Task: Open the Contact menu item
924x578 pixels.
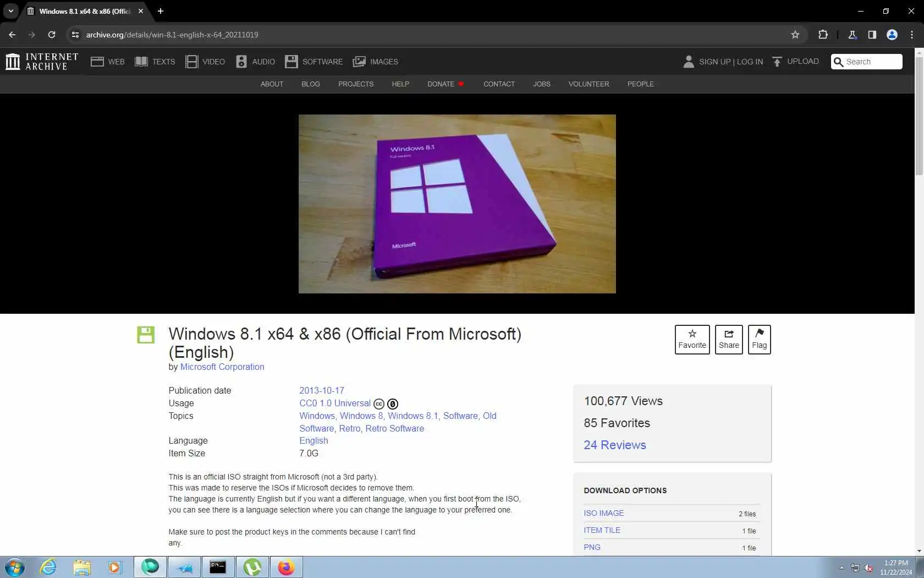Action: pyautogui.click(x=499, y=84)
